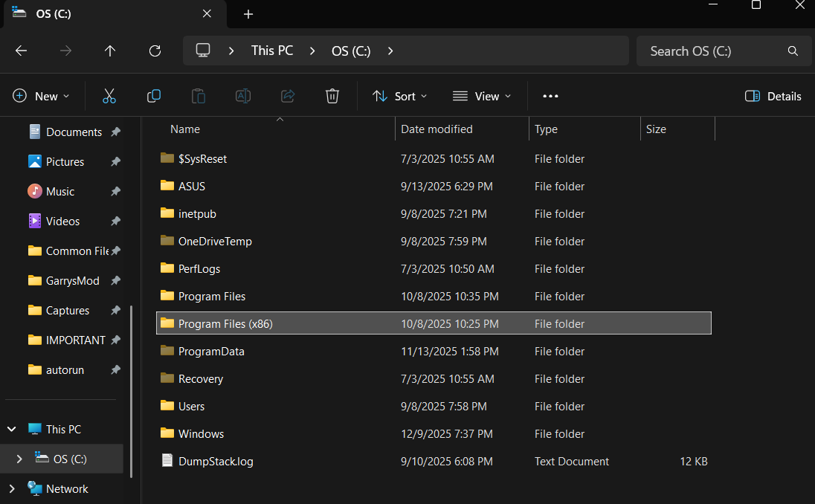Click the pin icon next to autorun
This screenshot has width=815, height=504.
coord(115,370)
